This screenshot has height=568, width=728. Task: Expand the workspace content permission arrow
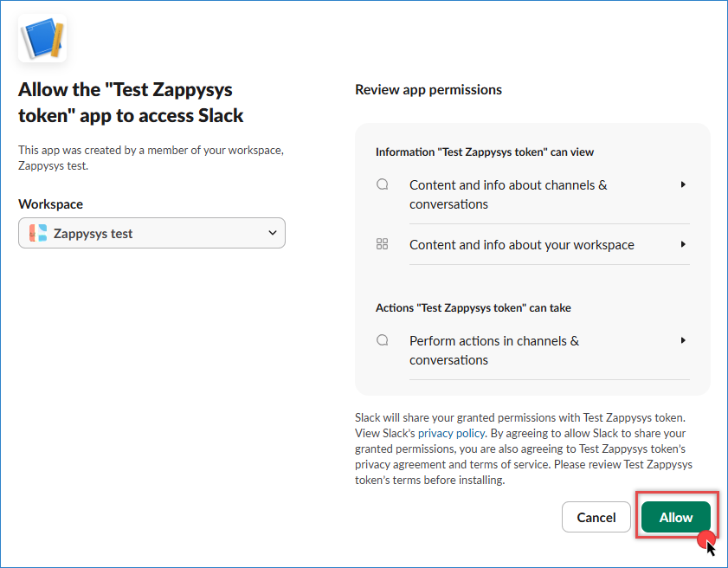point(683,244)
